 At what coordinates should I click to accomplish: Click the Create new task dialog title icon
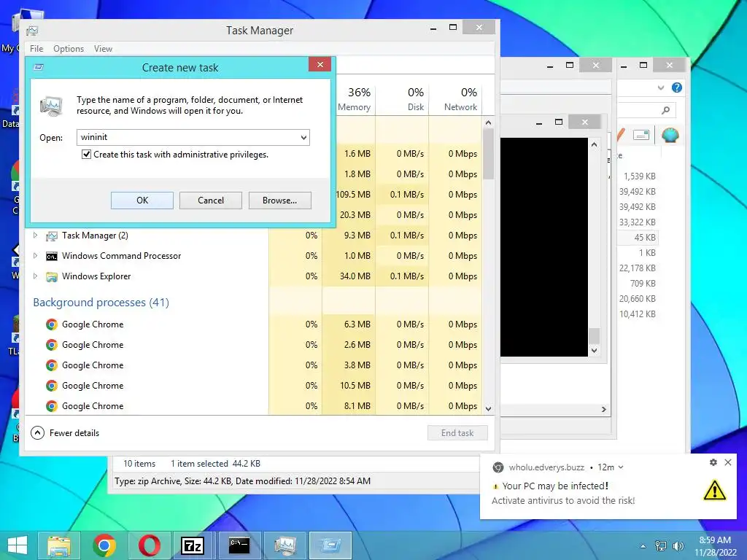pyautogui.click(x=39, y=67)
